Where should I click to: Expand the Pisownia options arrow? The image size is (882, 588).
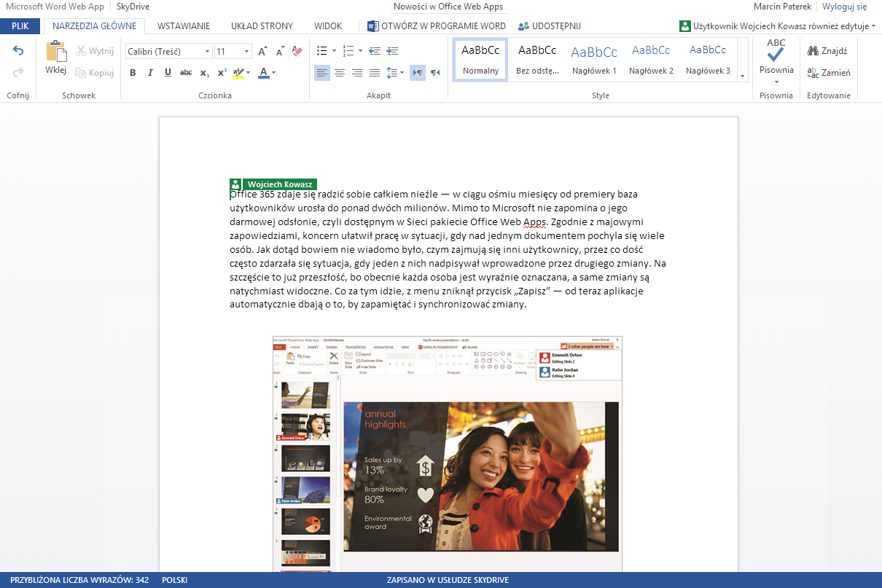776,82
